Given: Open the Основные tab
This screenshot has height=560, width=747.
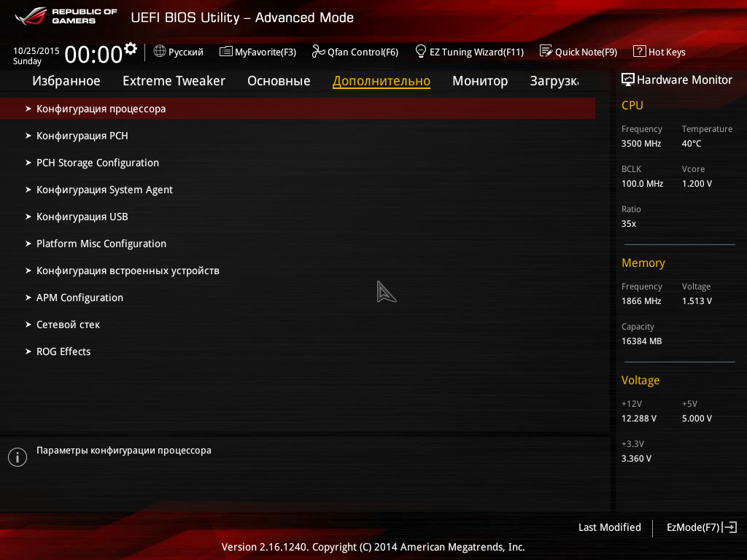Looking at the screenshot, I should pos(279,81).
